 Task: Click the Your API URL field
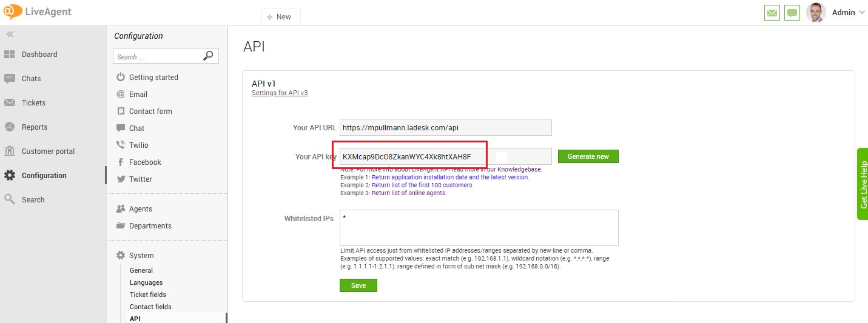(446, 127)
